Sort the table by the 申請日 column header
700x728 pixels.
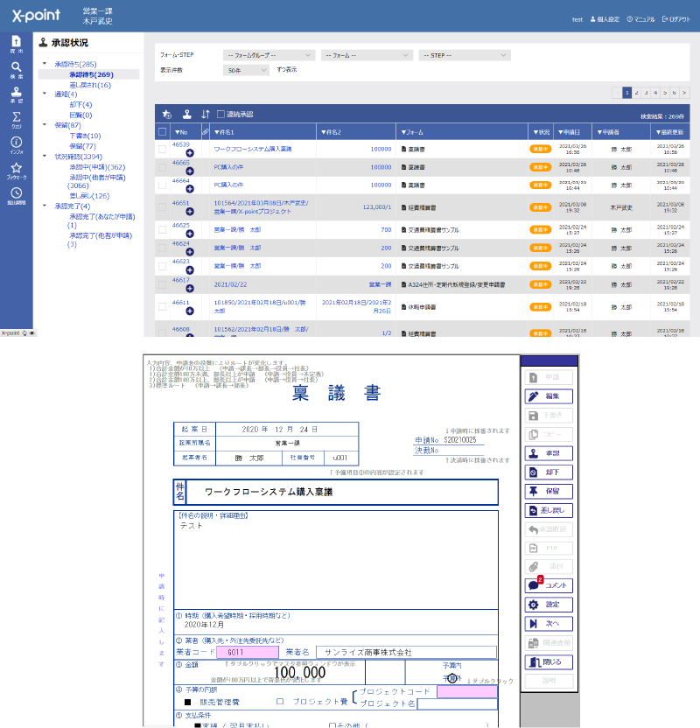(569, 132)
